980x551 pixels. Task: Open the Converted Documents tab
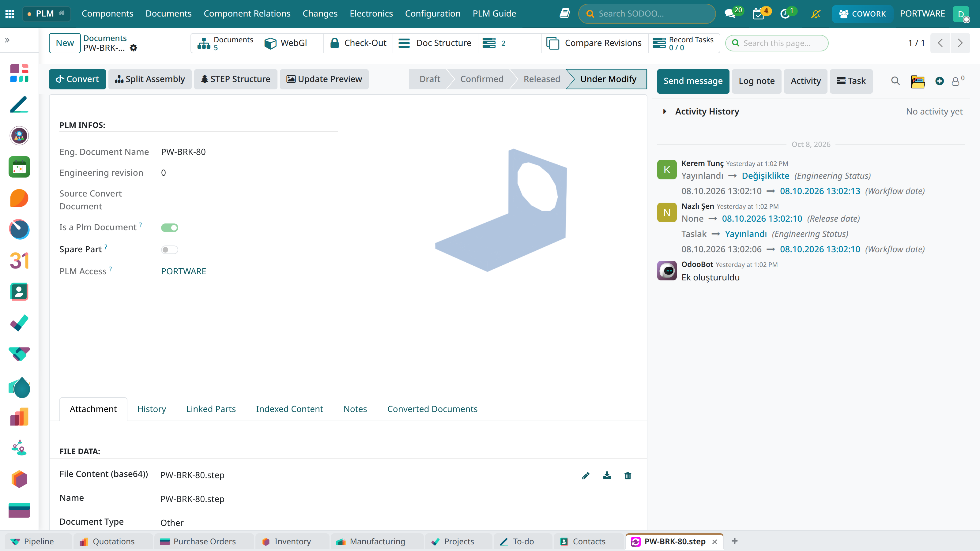pyautogui.click(x=432, y=409)
